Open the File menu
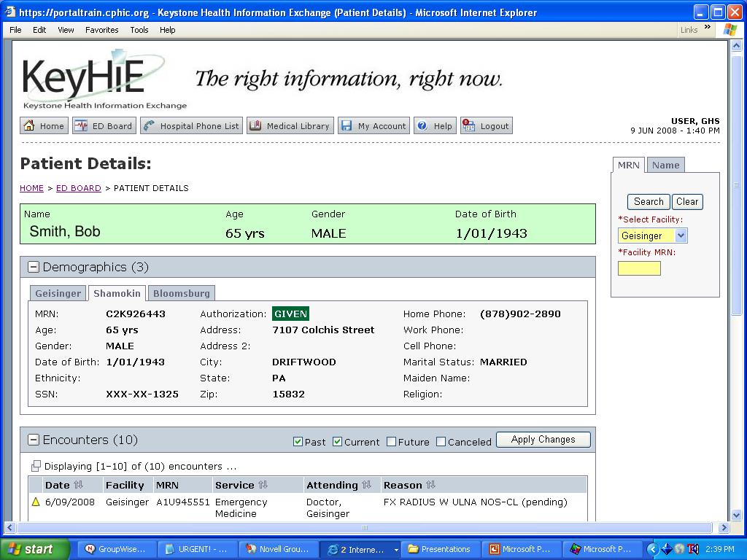747x560 pixels. [x=16, y=30]
